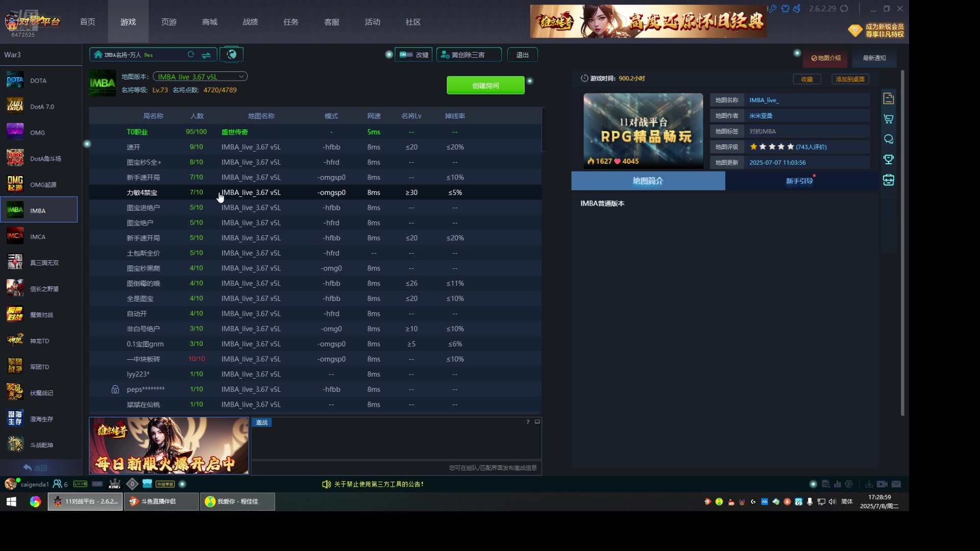Click the 退出 exit button

[523, 55]
